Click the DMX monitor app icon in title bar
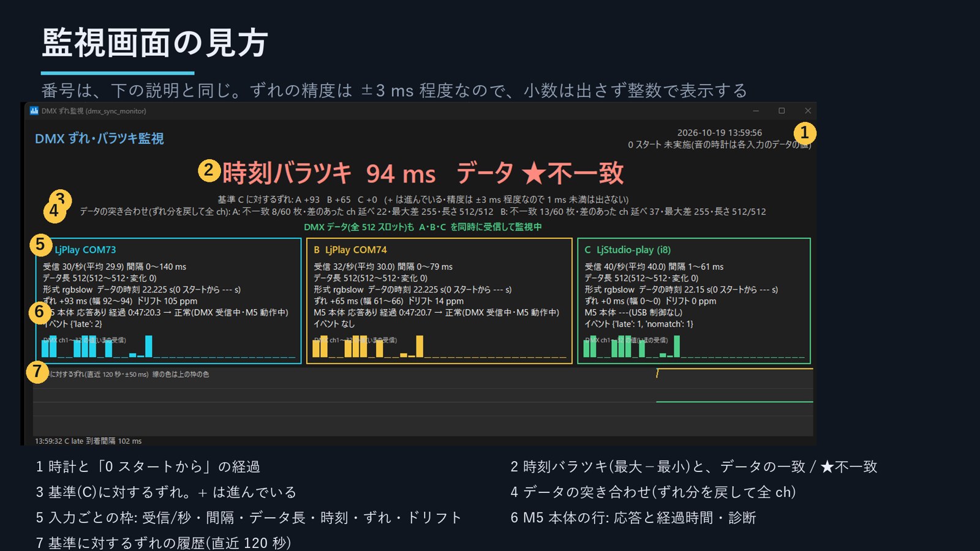The image size is (980, 551). 34,111
